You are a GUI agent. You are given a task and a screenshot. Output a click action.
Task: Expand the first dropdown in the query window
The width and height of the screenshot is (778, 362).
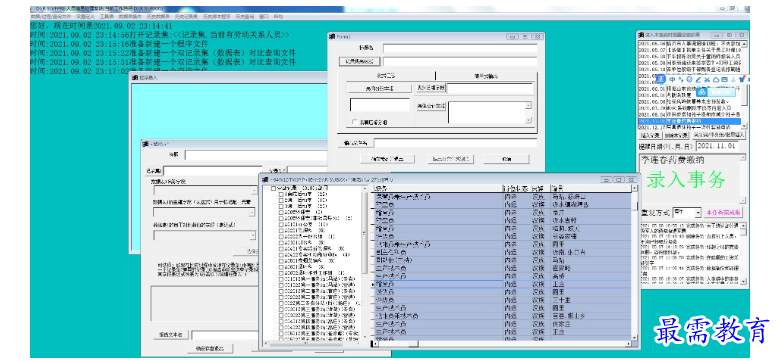tap(254, 190)
